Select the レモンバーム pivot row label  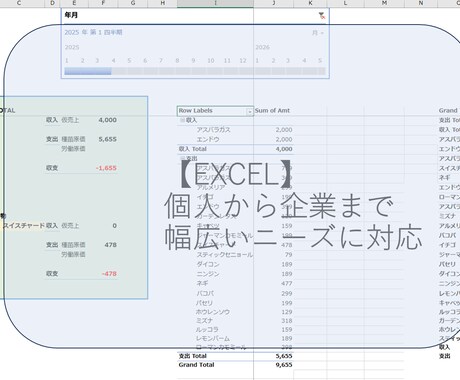213,338
